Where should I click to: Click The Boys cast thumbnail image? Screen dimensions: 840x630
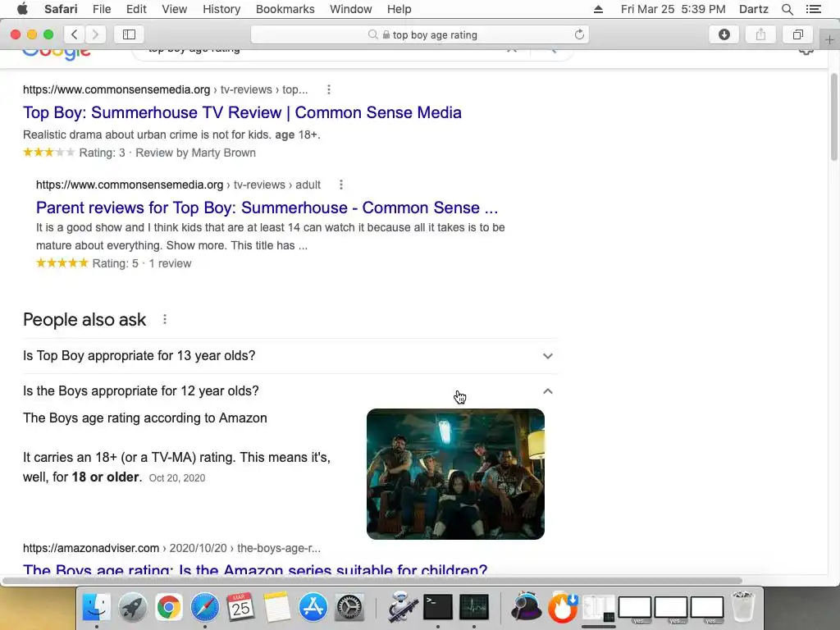click(x=455, y=474)
